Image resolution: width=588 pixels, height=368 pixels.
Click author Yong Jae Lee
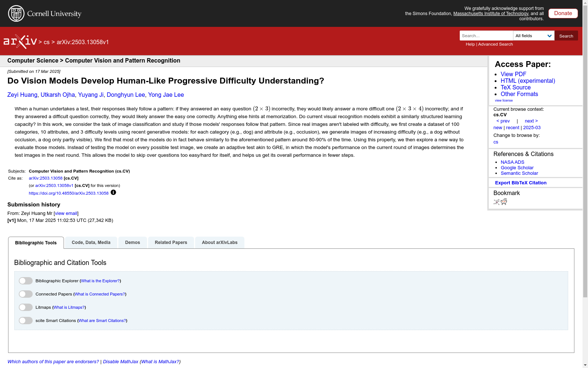point(166,95)
